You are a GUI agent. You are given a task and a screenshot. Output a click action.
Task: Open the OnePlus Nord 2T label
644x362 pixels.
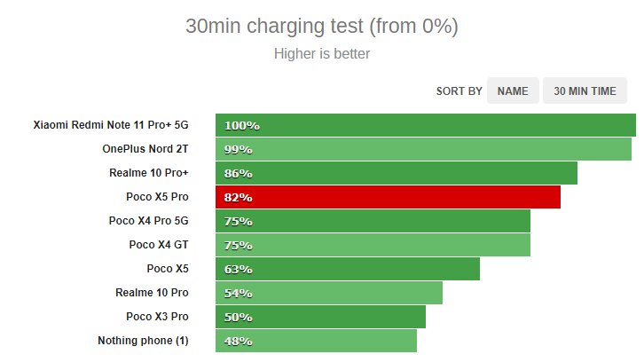(145, 149)
